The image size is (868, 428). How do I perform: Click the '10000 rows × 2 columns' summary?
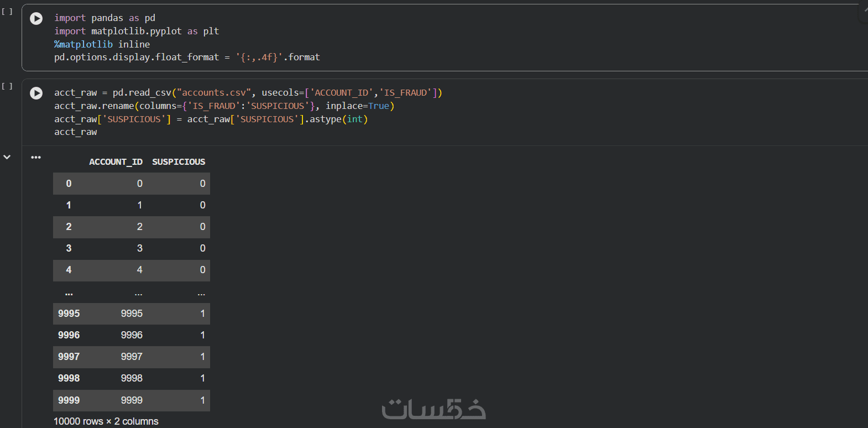(106, 421)
